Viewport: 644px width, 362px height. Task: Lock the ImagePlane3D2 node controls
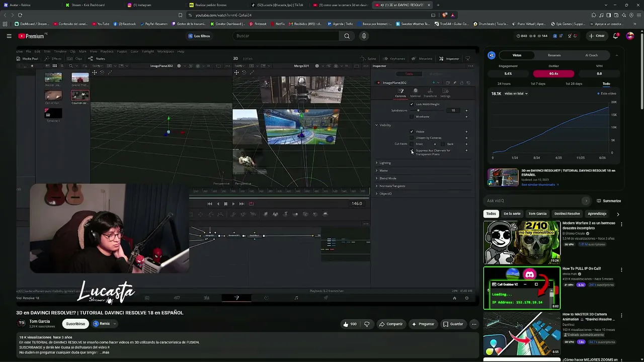click(x=461, y=82)
